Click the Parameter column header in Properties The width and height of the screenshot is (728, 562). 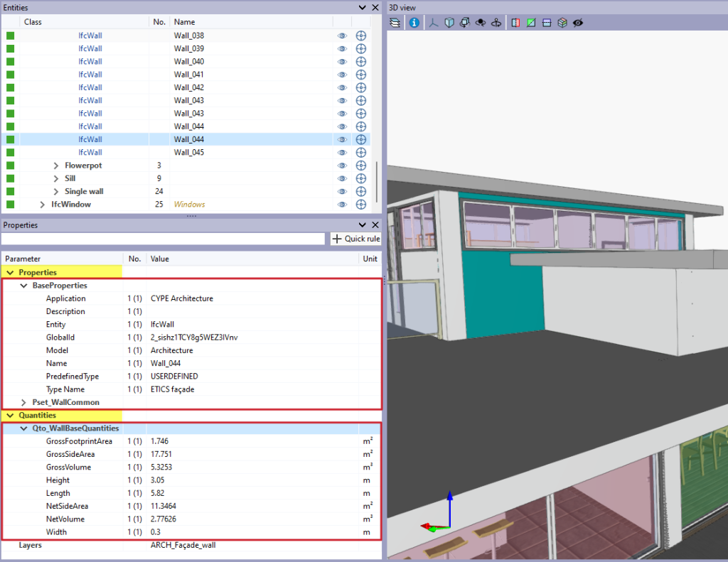point(23,259)
